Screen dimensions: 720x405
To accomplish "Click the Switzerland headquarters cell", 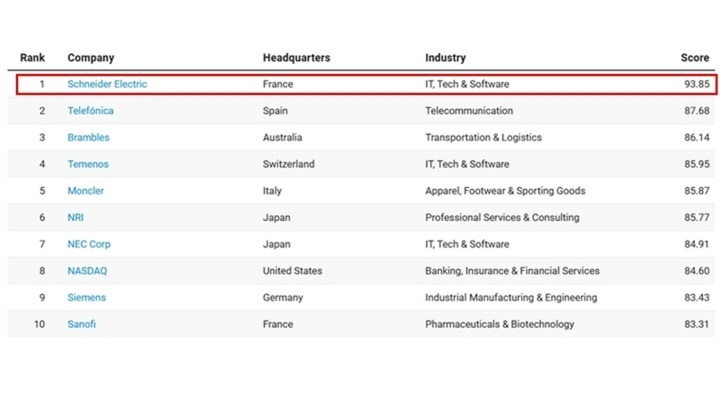I will [x=288, y=164].
